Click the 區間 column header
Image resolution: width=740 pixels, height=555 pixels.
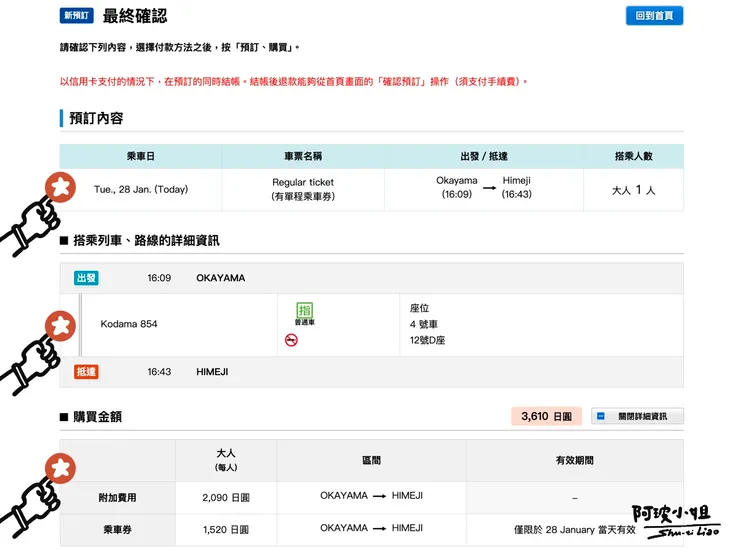(371, 460)
